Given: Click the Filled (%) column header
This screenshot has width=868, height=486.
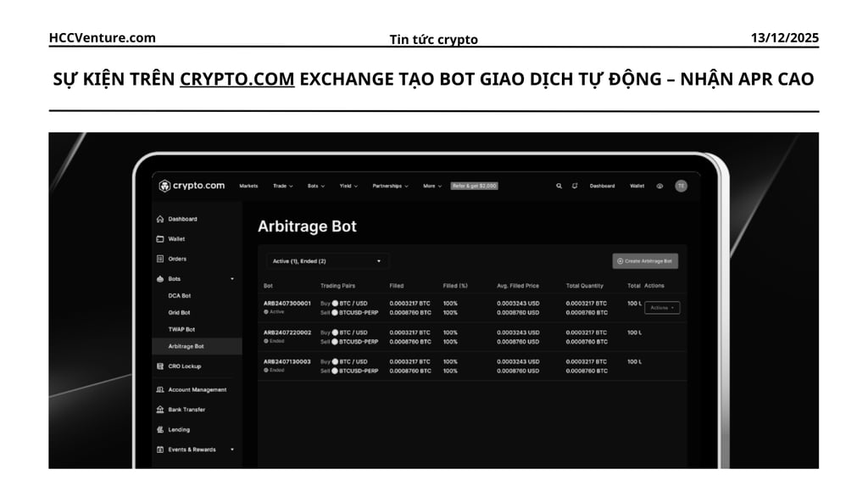Looking at the screenshot, I should pyautogui.click(x=455, y=286).
